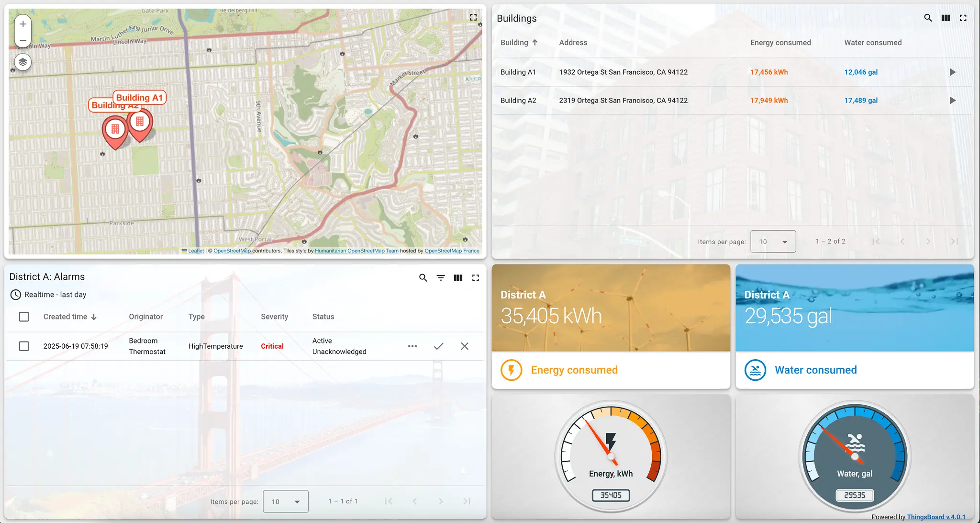This screenshot has width=980, height=523.
Task: Open search in the alarms widget
Action: pos(423,277)
